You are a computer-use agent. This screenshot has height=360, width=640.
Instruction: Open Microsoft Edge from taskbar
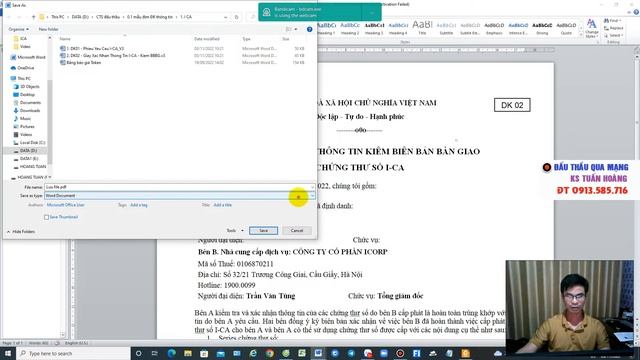pyautogui.click(x=171, y=353)
